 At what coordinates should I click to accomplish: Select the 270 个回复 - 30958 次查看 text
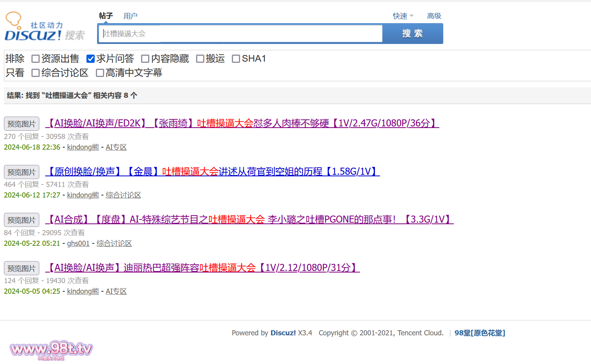point(46,137)
